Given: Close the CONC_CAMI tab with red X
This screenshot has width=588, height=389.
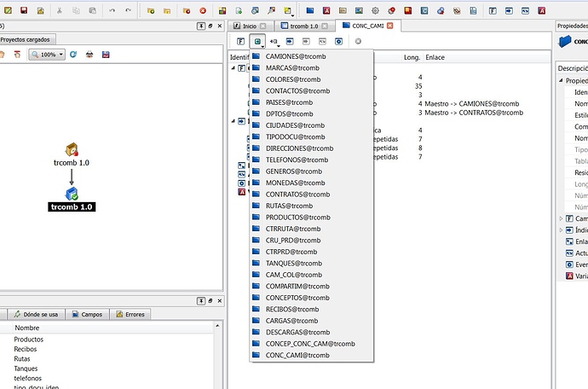Looking at the screenshot, I should coord(390,26).
